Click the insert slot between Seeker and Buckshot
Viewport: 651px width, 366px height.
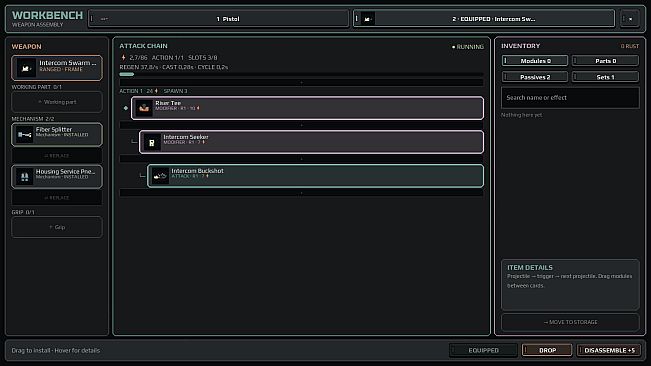(x=301, y=159)
